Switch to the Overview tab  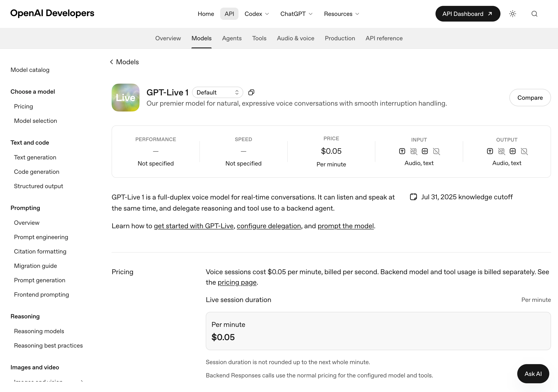pyautogui.click(x=168, y=38)
